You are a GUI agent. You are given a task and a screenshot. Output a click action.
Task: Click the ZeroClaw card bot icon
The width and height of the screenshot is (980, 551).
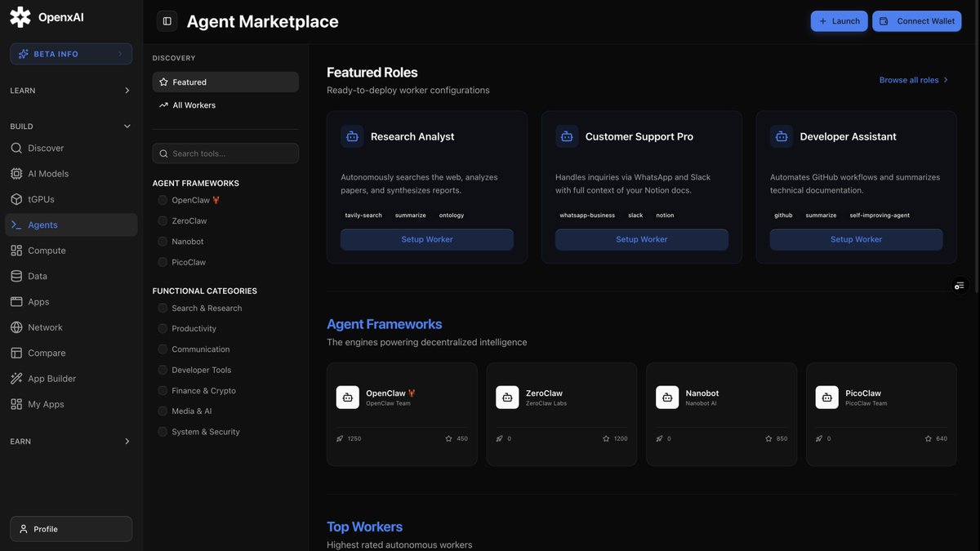click(507, 398)
